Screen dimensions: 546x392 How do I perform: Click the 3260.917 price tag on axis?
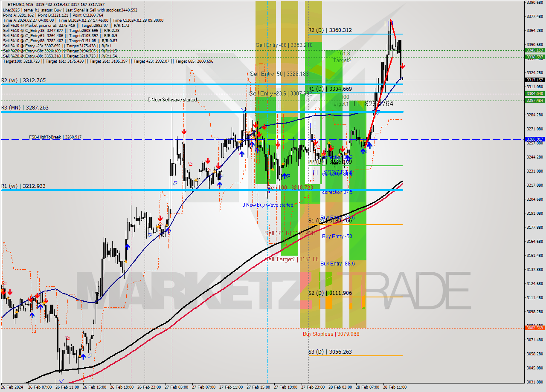point(534,139)
